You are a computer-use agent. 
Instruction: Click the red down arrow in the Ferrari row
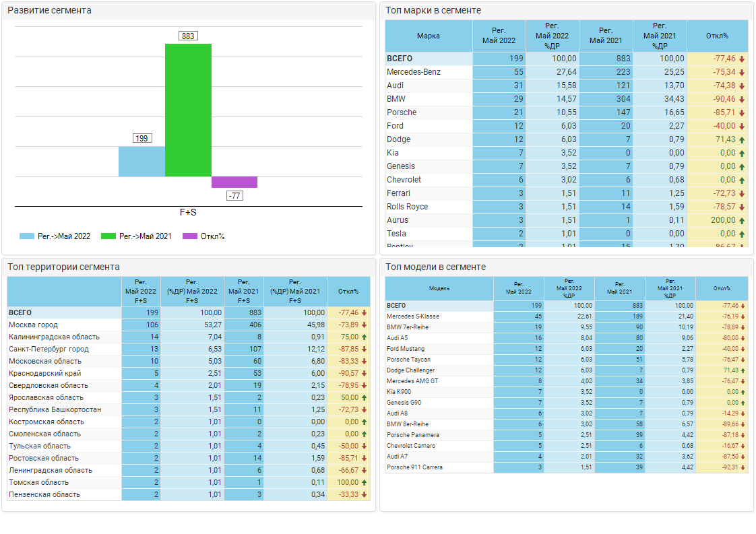click(742, 193)
